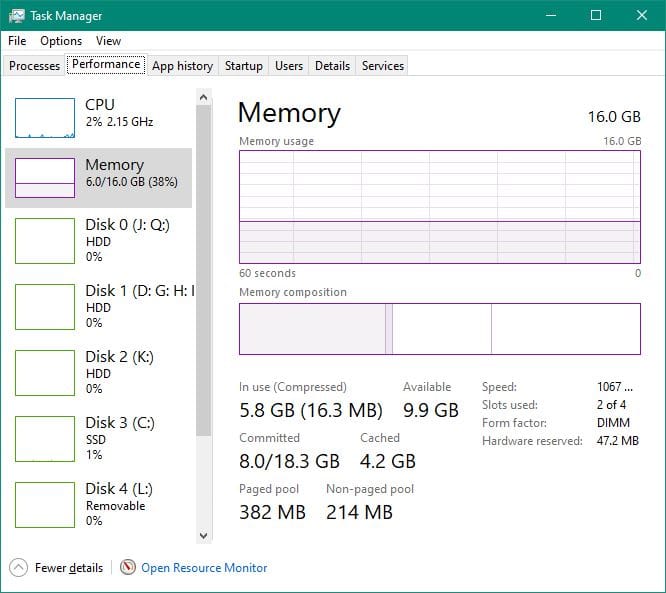Viewport: 666px width, 593px height.
Task: Open the File menu
Action: click(x=17, y=41)
